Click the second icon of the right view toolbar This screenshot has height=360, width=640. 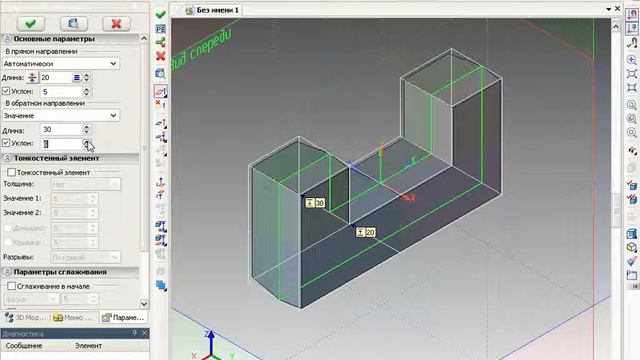632,28
